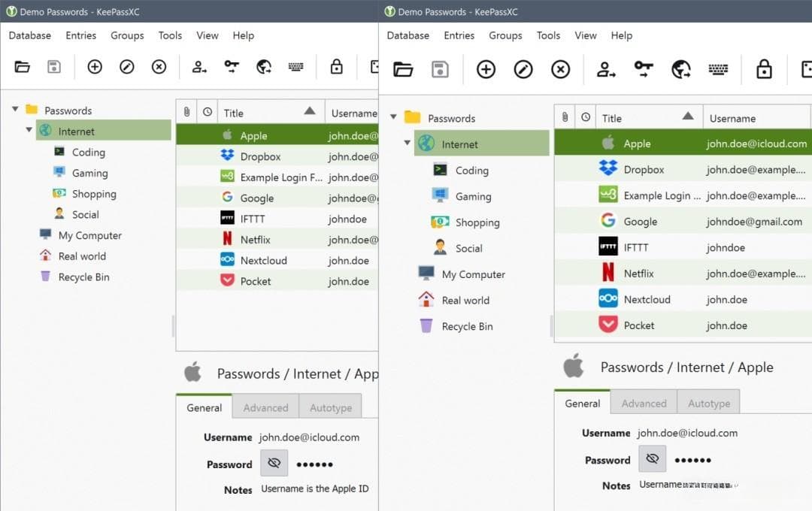Lock database padlock icon in right window

[x=764, y=69]
